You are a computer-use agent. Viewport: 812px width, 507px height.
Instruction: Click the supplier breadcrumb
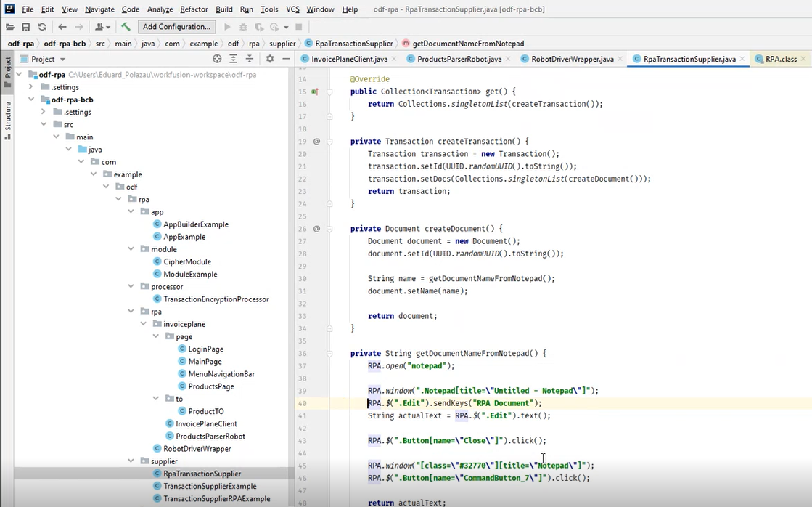tap(282, 44)
